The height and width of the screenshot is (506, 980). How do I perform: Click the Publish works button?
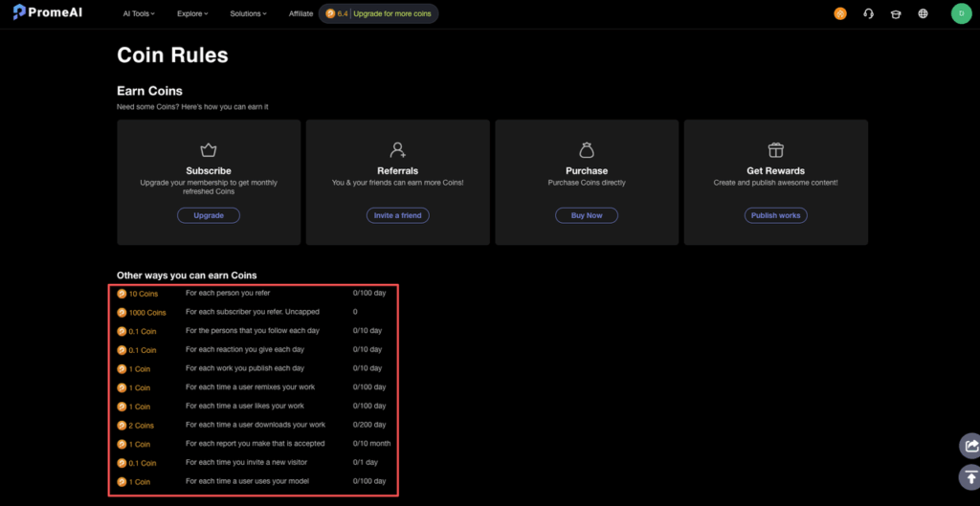(x=775, y=215)
